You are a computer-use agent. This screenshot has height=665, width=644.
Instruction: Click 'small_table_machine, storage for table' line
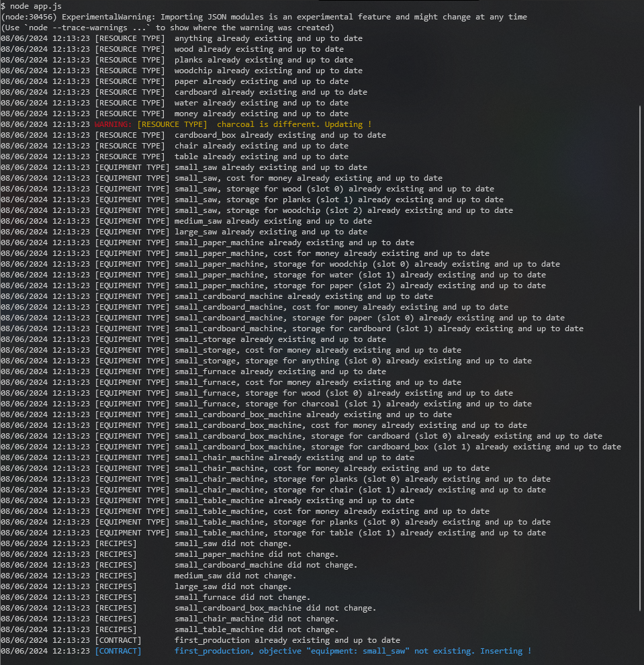[x=273, y=533]
